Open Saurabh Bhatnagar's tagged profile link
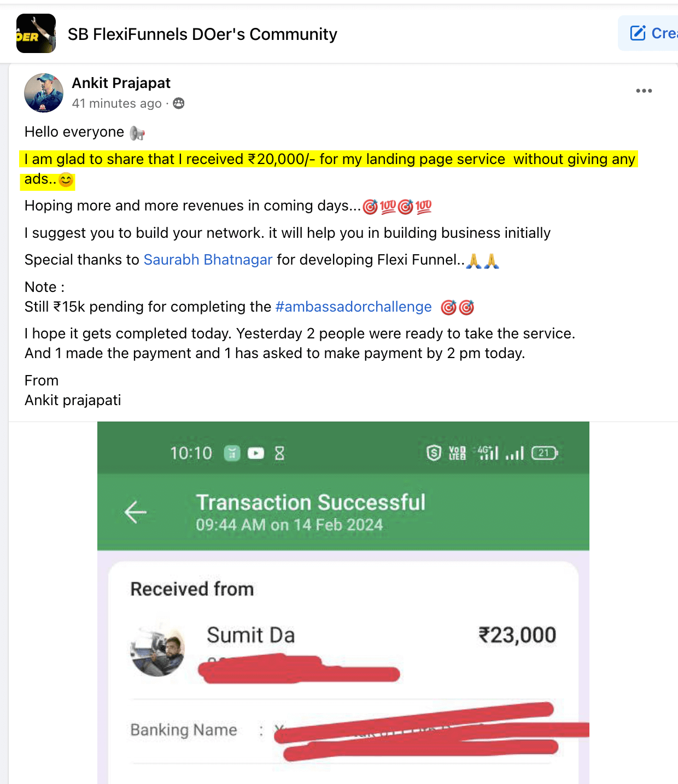This screenshot has height=784, width=678. coord(208,260)
